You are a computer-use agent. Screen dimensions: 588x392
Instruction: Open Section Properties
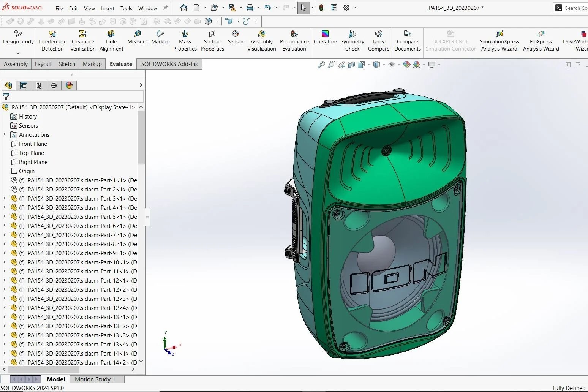click(x=212, y=41)
